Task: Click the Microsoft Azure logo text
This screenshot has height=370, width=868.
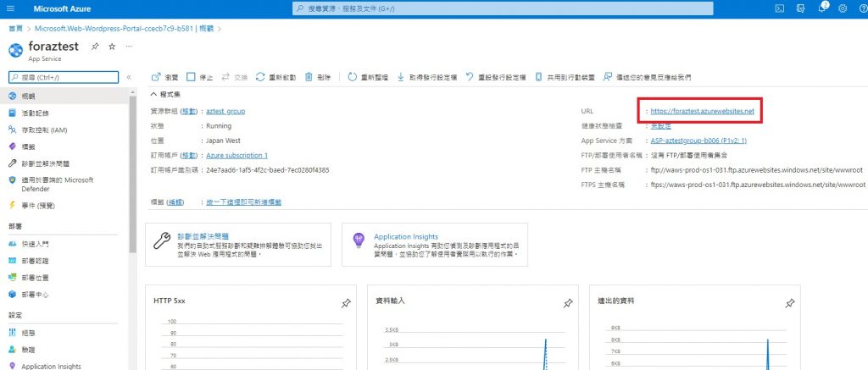Action: click(x=62, y=8)
